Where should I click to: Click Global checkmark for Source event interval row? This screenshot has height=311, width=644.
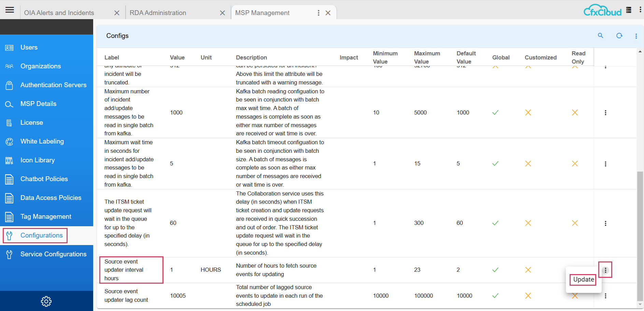click(495, 270)
